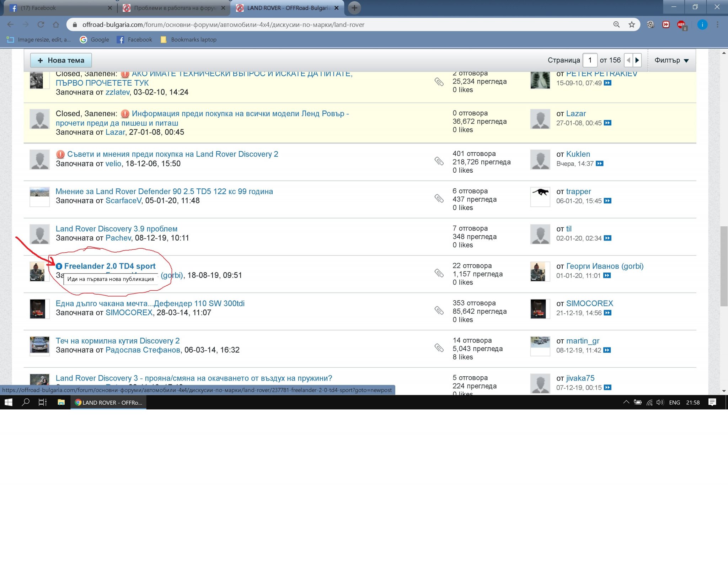728x566 pixels.
Task: Click the blue new-post icon before Freelander 2.0 TD4 sport
Action: click(x=59, y=266)
